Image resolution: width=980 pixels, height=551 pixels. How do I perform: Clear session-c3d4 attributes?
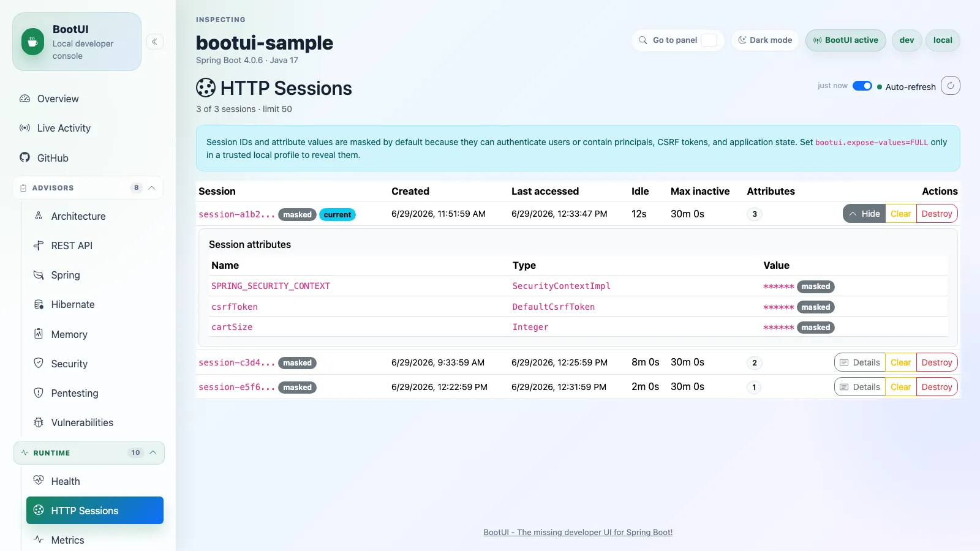tap(901, 362)
